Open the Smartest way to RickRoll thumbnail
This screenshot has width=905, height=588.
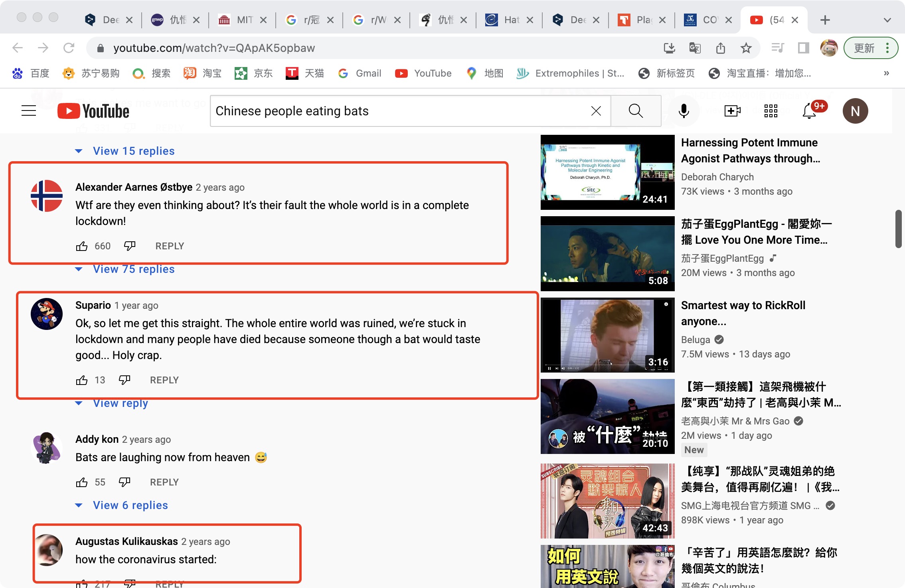[x=607, y=335]
